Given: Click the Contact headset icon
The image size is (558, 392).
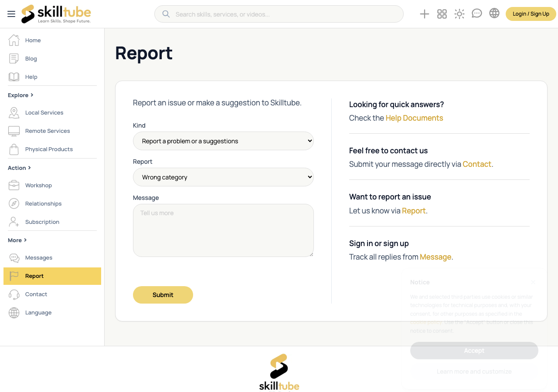Looking at the screenshot, I should click(14, 294).
